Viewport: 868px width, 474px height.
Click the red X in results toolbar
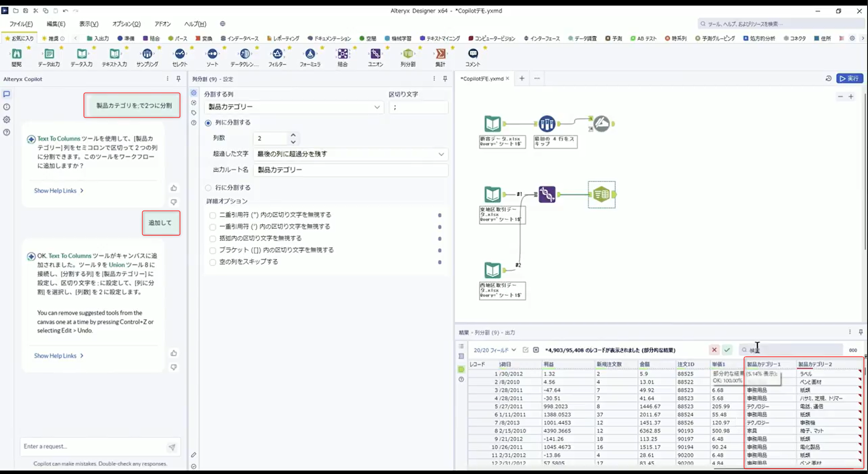click(714, 350)
